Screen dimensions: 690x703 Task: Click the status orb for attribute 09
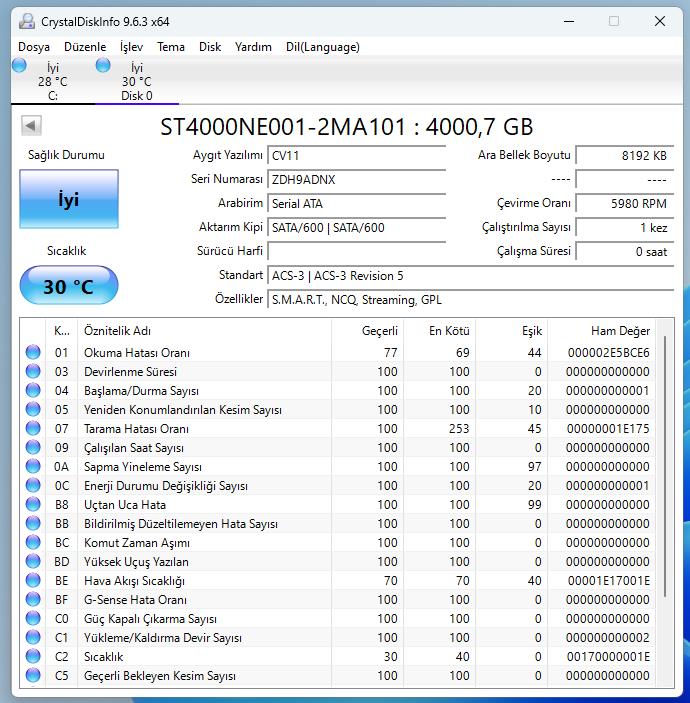click(x=33, y=447)
